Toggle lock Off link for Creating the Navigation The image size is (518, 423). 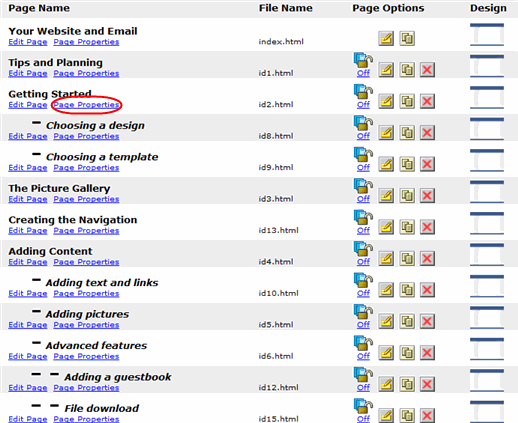363,230
